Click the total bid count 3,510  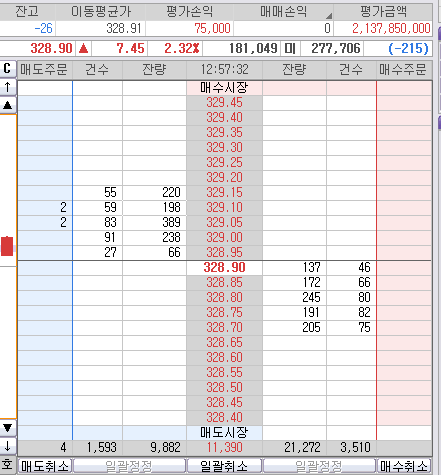[355, 448]
